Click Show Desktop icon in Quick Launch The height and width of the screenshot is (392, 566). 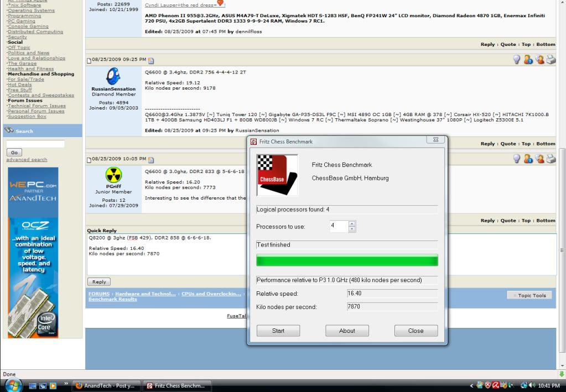tap(33, 386)
